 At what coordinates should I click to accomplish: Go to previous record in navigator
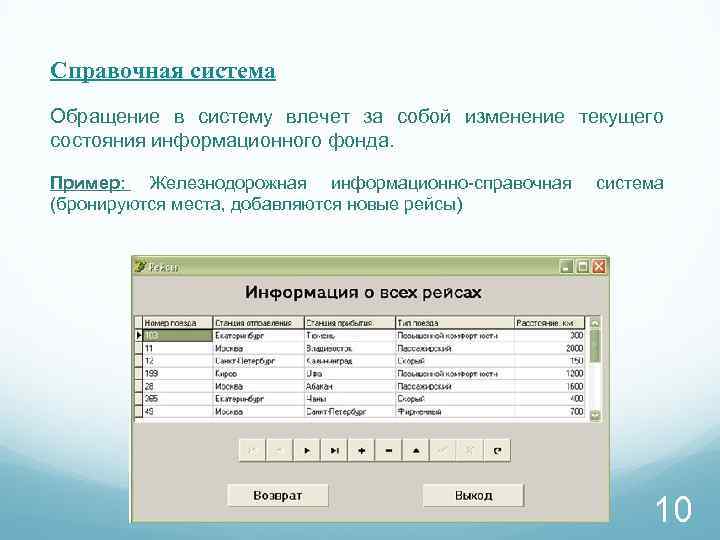(x=279, y=450)
